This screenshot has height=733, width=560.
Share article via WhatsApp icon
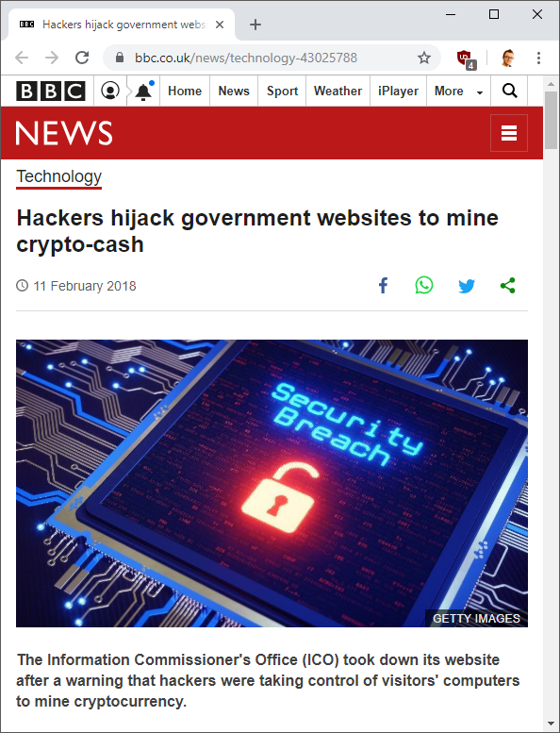[x=424, y=285]
